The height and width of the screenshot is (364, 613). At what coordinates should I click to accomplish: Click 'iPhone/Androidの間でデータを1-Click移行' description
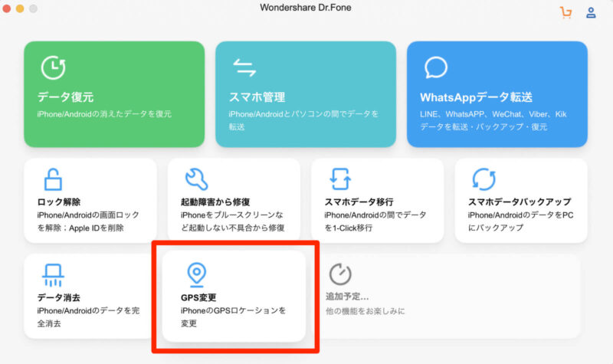pos(375,221)
